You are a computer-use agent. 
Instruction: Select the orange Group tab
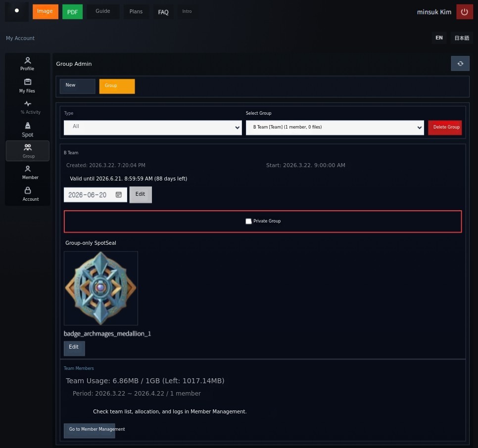pyautogui.click(x=117, y=86)
